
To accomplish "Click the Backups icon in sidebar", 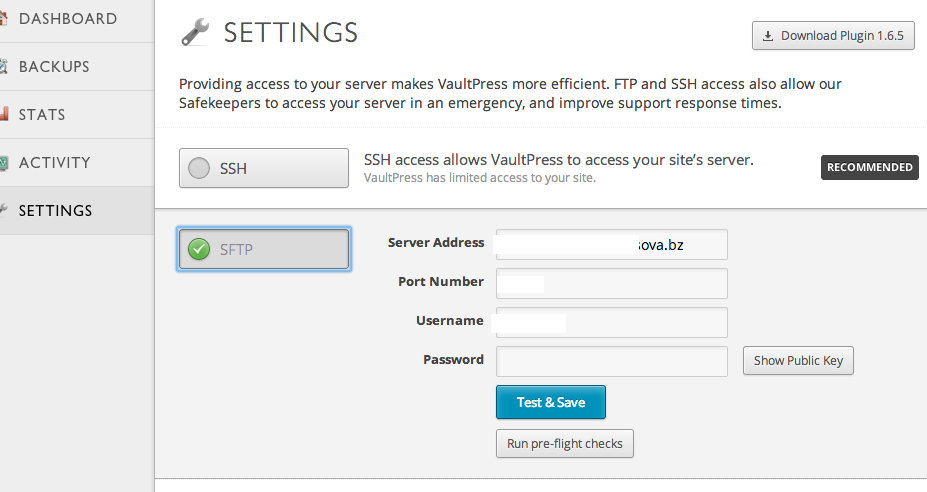I will [3, 66].
